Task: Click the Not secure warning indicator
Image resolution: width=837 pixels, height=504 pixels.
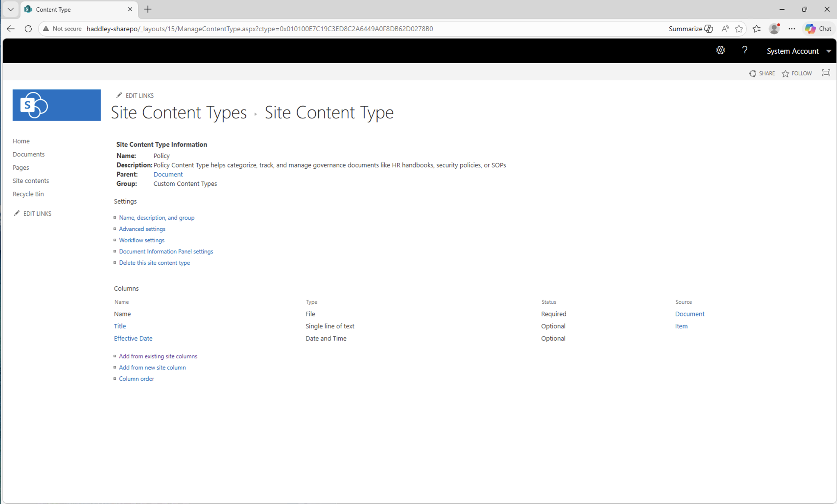Action: click(x=62, y=29)
